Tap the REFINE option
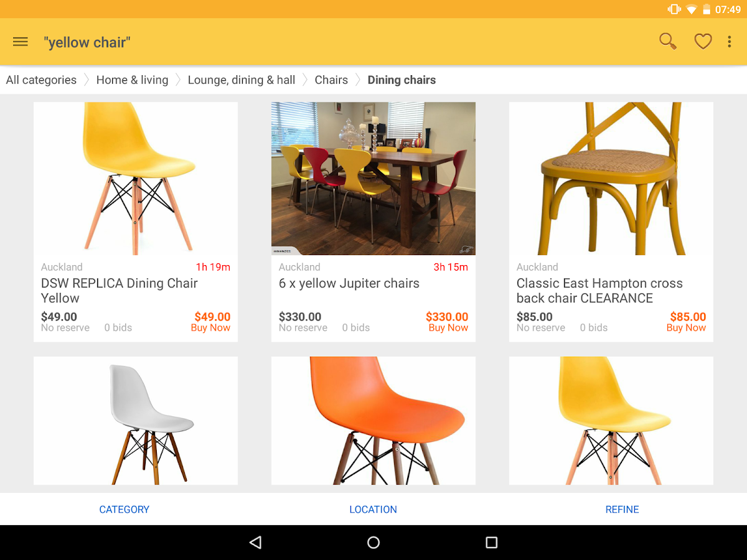Screen dimensions: 747x560 tap(622, 509)
